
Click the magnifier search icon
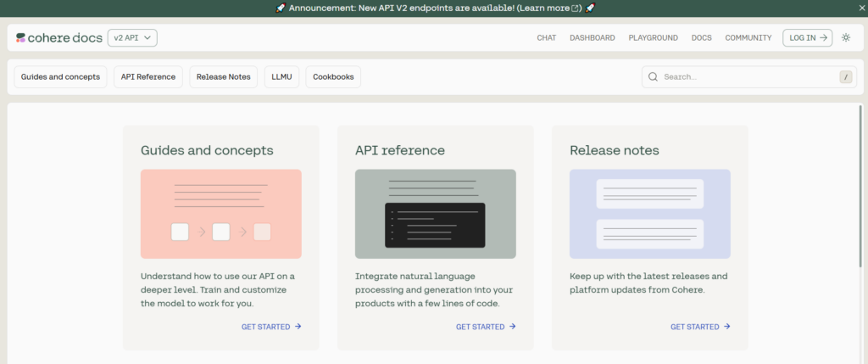coord(653,77)
